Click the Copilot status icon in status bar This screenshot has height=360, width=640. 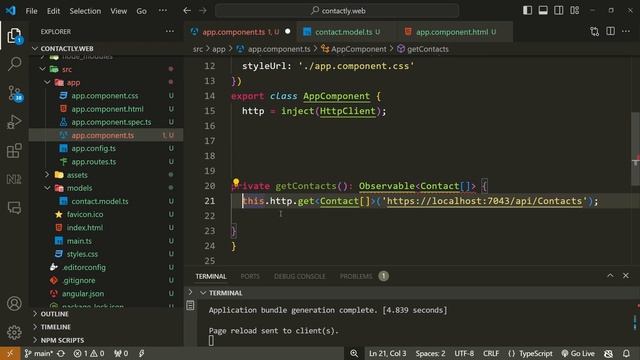pyautogui.click(x=608, y=353)
